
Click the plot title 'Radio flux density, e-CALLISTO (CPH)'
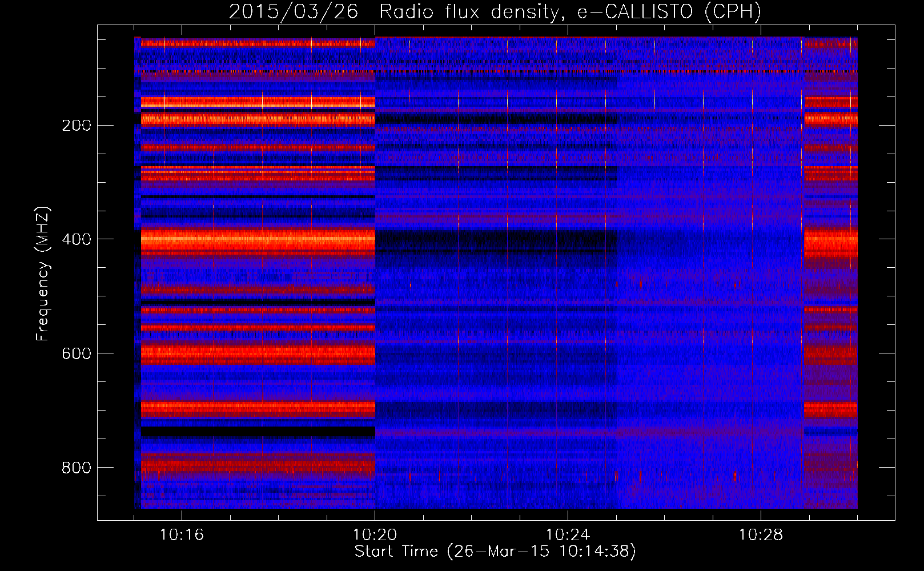pyautogui.click(x=570, y=11)
